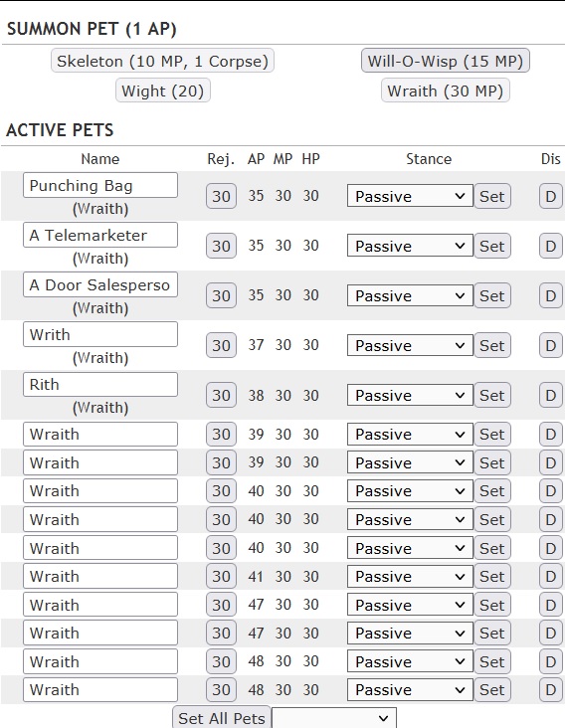The height and width of the screenshot is (728, 565).
Task: Dismiss the A Door Salesperso pet
Action: pyautogui.click(x=551, y=295)
